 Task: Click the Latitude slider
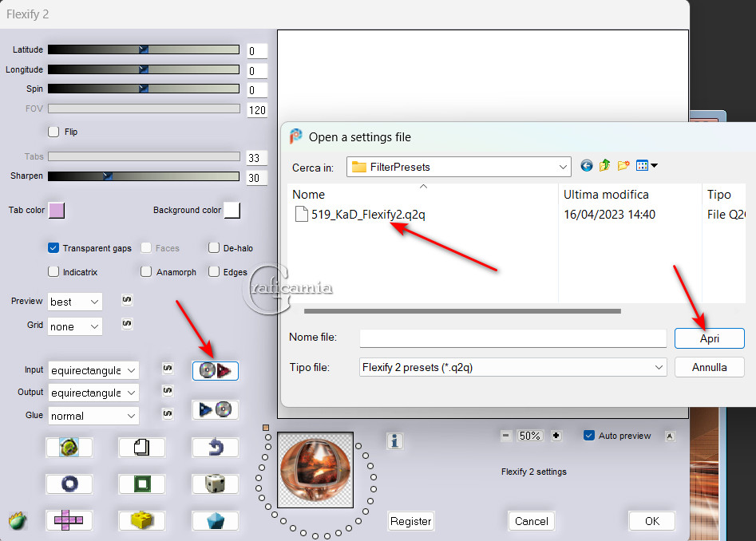click(x=144, y=49)
